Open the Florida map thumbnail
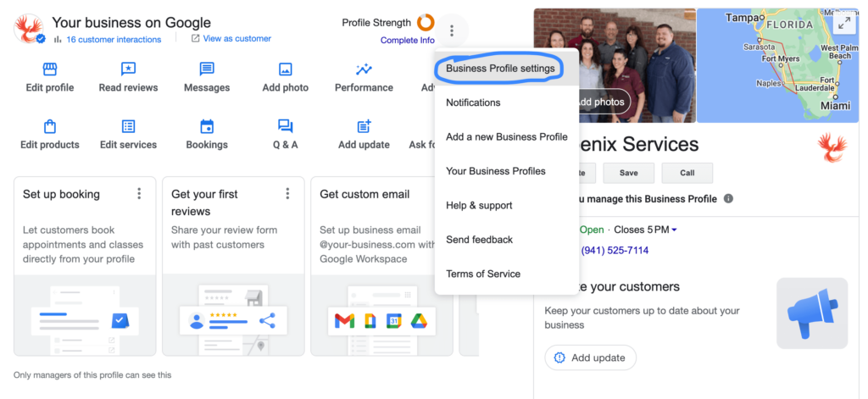Viewport: 868px width, 399px height. [778, 65]
